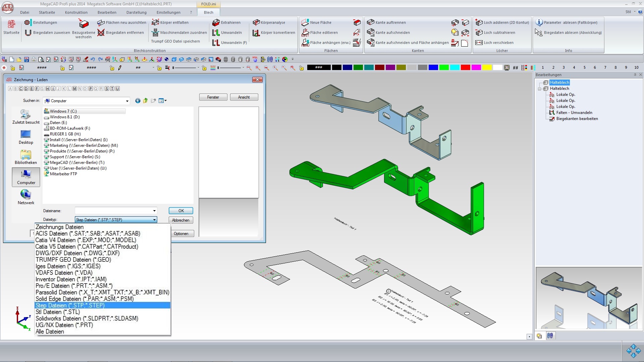Click the Biegedaten zuweisen icon

pyautogui.click(x=28, y=33)
